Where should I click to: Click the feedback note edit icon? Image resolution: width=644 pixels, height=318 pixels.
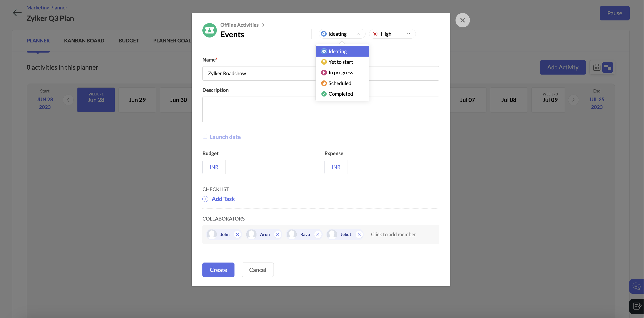coord(637,306)
